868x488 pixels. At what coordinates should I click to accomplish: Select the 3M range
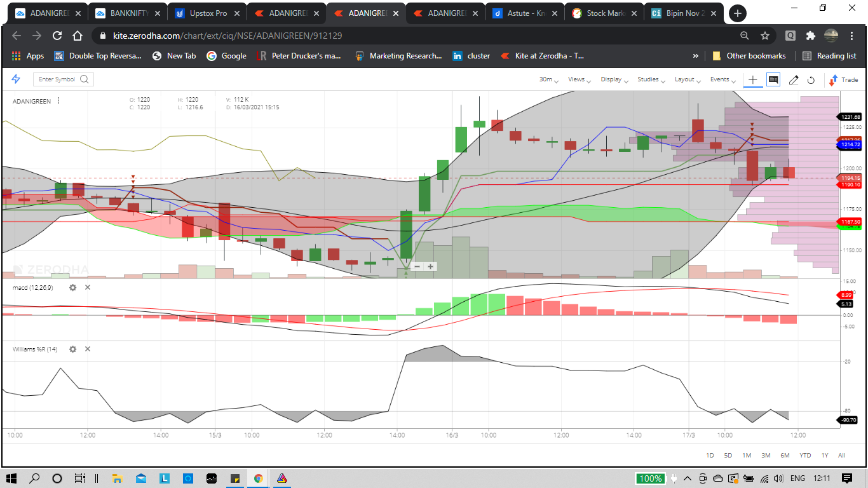[766, 456]
